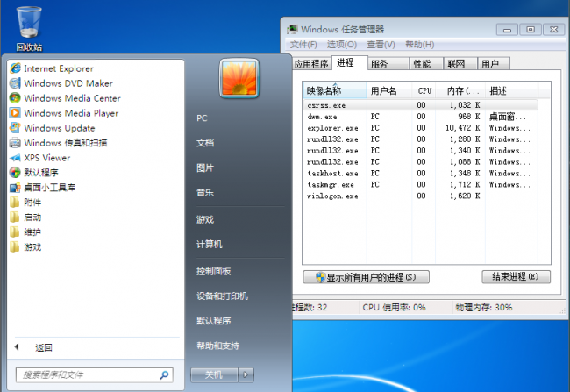Select the taskmgr.exe process row
Screen dimensions: 570x392
pyautogui.click(x=421, y=184)
